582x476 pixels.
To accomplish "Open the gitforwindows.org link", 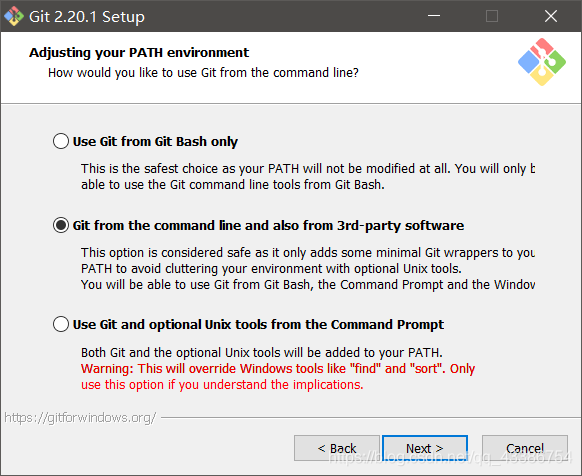I will (80, 418).
